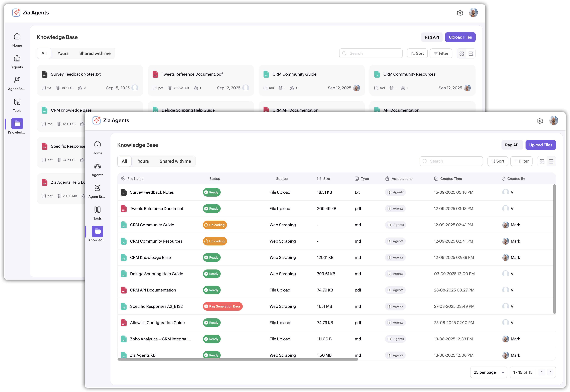This screenshot has width=570, height=392.
Task: Click Rag API button in front window
Action: [512, 145]
